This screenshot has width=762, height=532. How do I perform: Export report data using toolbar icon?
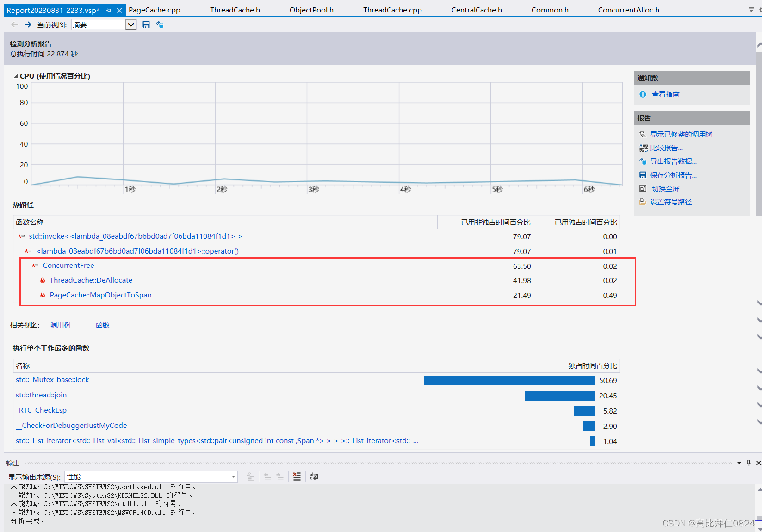160,25
